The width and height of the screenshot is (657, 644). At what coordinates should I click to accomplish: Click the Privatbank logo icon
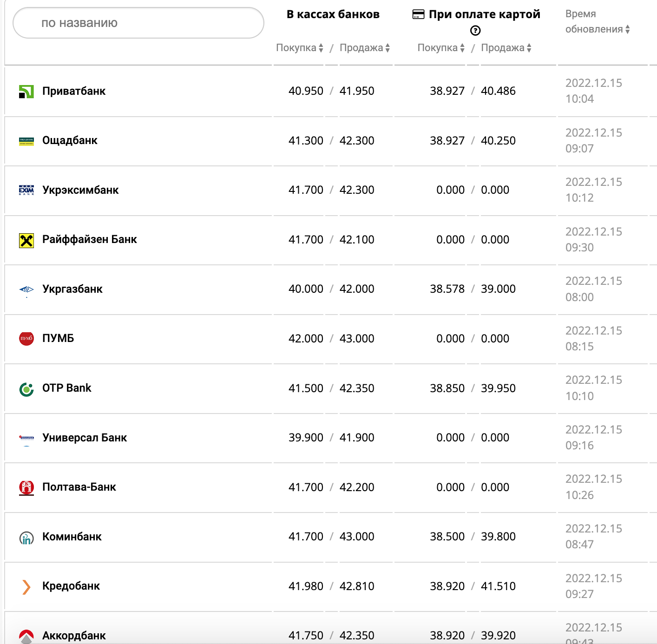coord(26,92)
